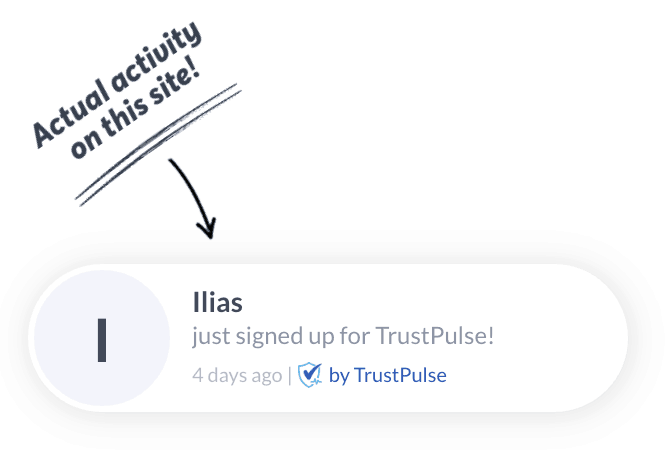The width and height of the screenshot is (668, 450).
Task: Select the name 'Ilias' heading
Action: point(218,302)
